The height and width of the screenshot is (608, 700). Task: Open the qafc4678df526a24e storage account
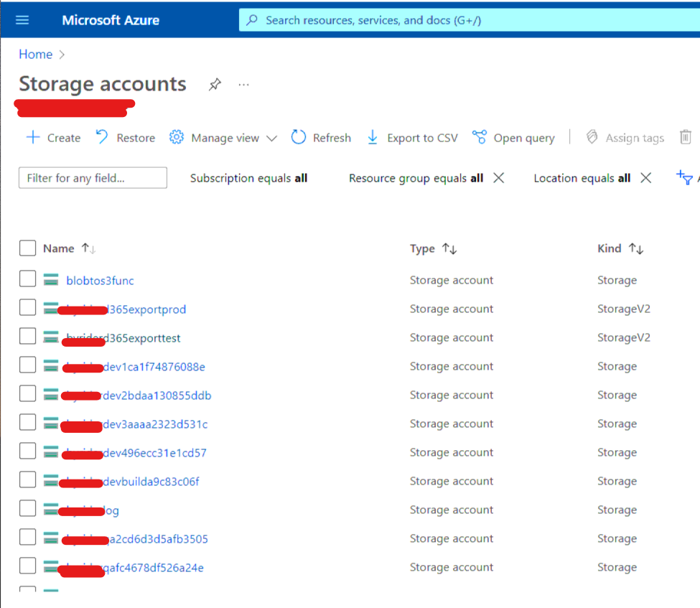135,568
